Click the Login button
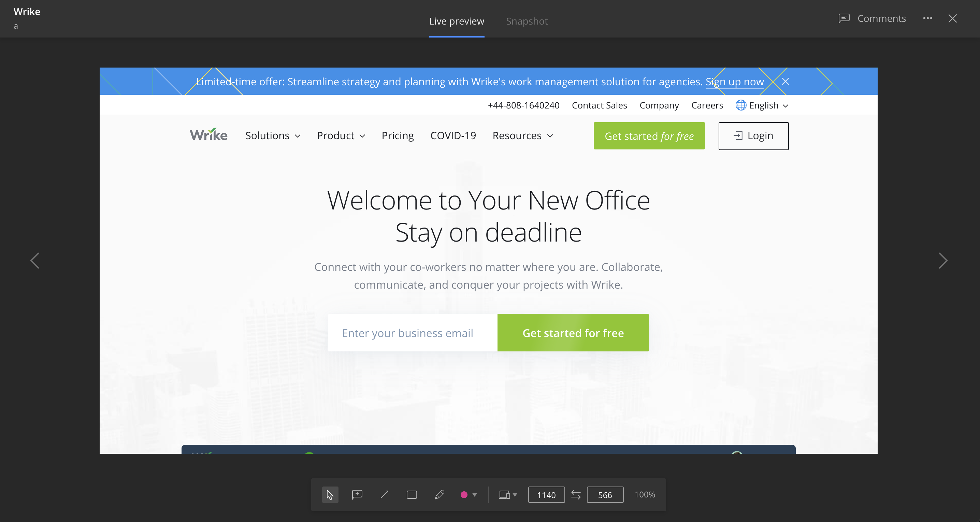 753,136
